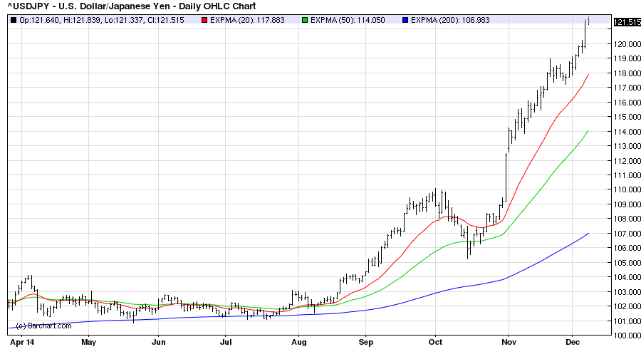Click the red EXPMA (20) legend swatch
Viewport: 641px width, 364px height.
[205, 20]
